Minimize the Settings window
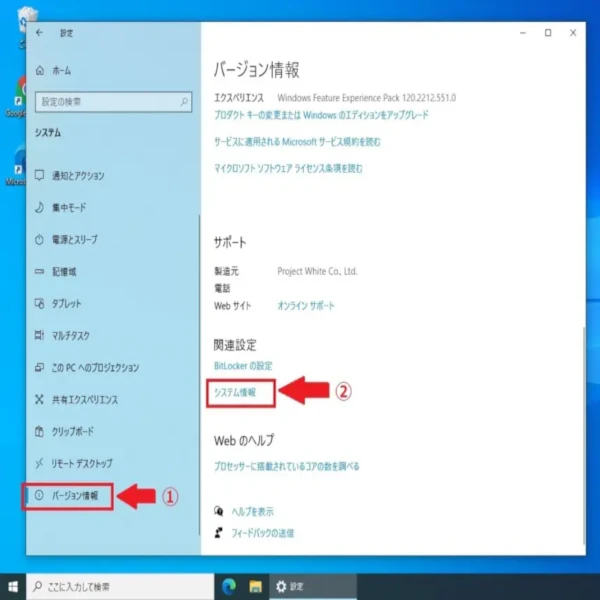 tap(523, 33)
